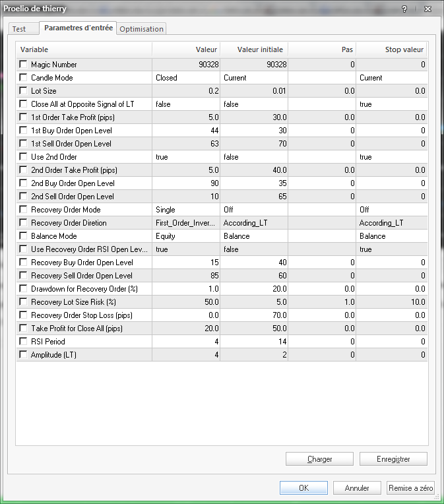The height and width of the screenshot is (504, 444).
Task: Select Recovery Lot Size Risk value 50.0
Action: 186,302
